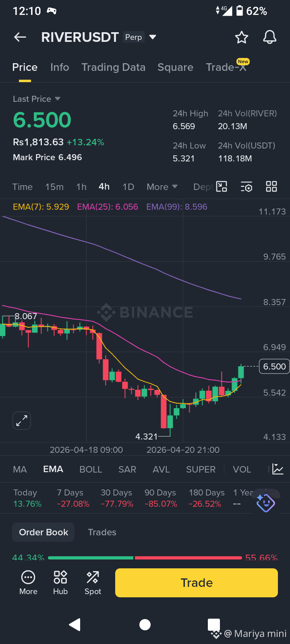The image size is (290, 644).
Task: Open chart settings icon
Action: [x=246, y=187]
